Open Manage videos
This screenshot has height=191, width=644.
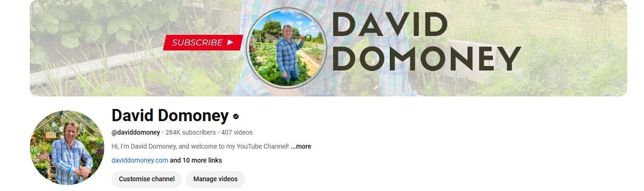[x=215, y=179]
